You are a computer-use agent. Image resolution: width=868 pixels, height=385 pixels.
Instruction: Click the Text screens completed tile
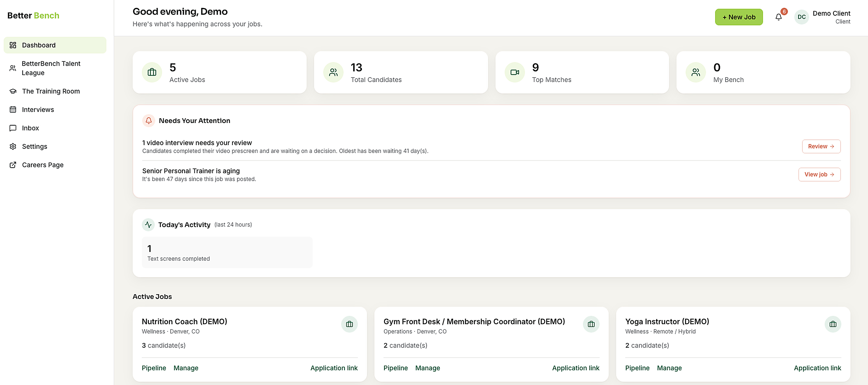227,253
